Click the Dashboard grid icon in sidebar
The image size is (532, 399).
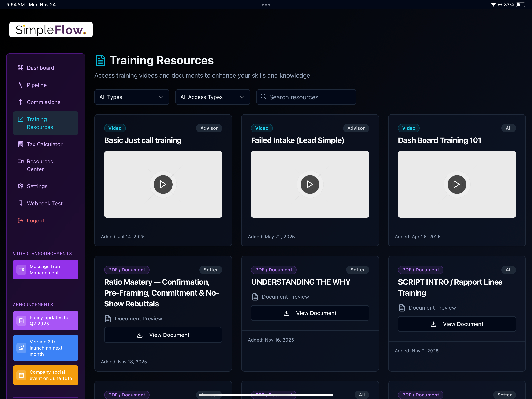[x=21, y=68]
